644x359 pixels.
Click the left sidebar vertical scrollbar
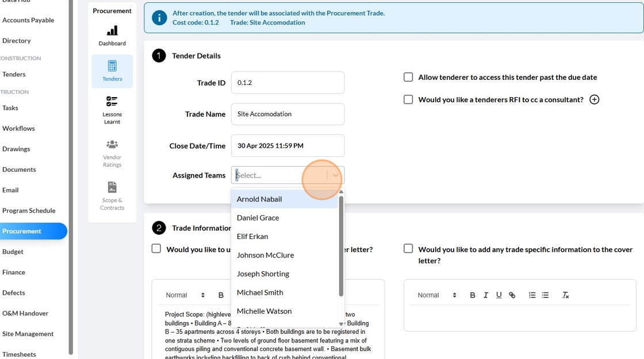click(71, 176)
